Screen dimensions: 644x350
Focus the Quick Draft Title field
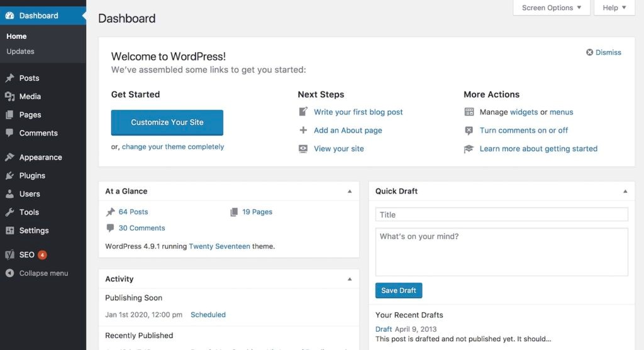(501, 215)
